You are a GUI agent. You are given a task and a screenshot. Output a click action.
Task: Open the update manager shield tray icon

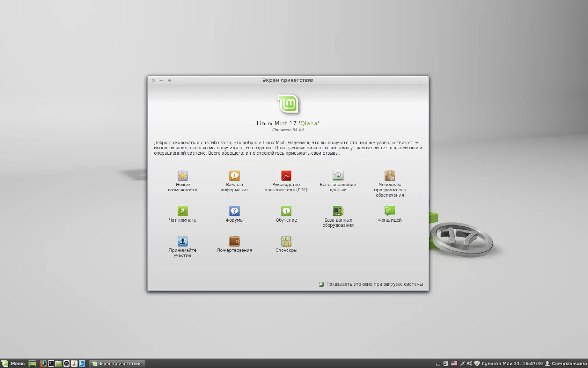(477, 364)
